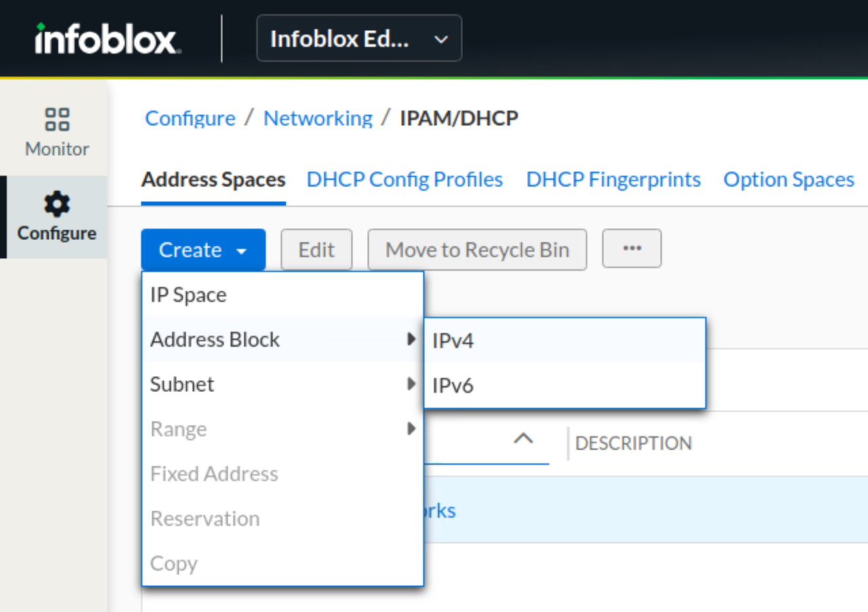The image size is (868, 612).
Task: Open the Monitor dashboard icon
Action: point(57,119)
